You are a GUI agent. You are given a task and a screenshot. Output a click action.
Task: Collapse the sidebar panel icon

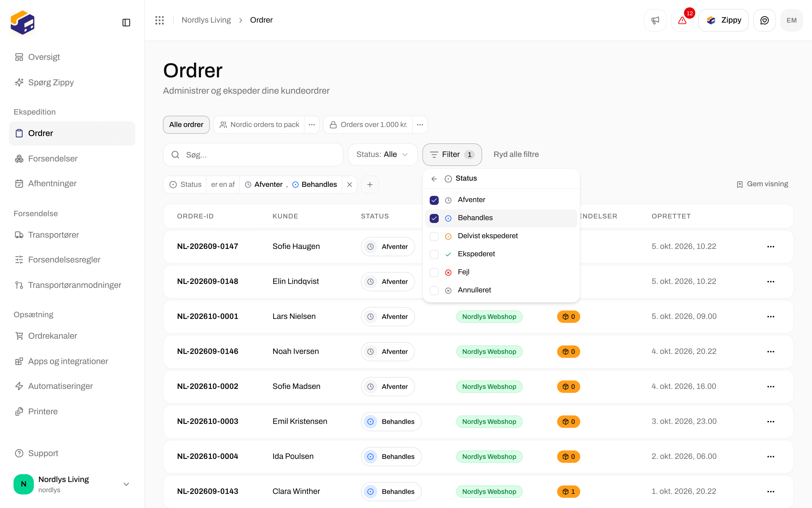tap(126, 23)
